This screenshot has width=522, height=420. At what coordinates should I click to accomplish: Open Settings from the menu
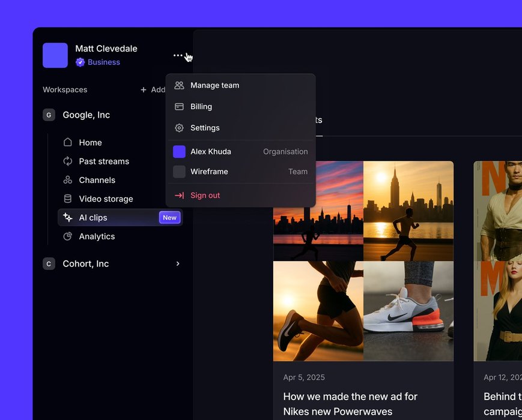click(x=240, y=128)
